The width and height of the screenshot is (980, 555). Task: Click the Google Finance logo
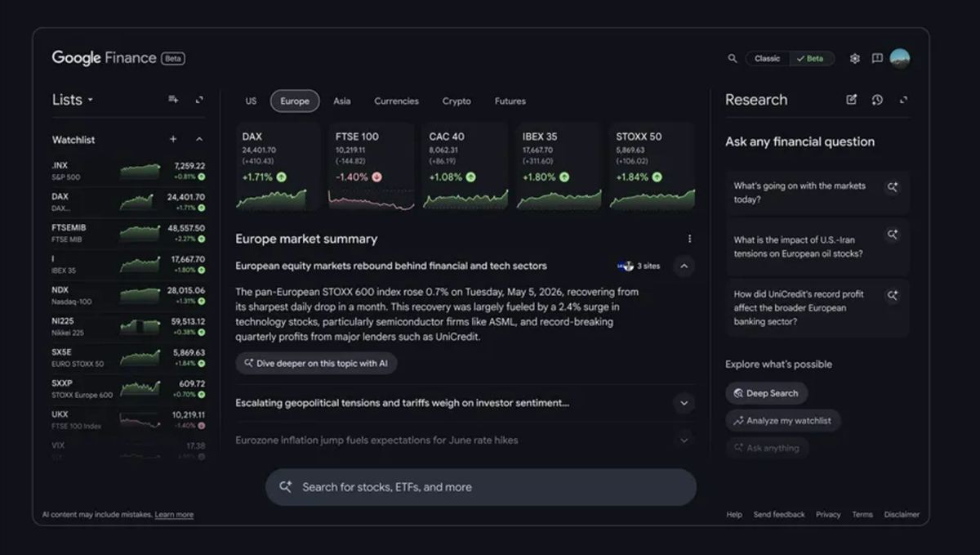click(104, 58)
